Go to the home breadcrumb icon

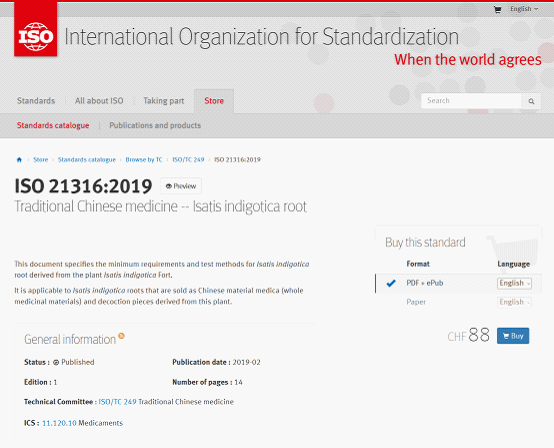pos(19,160)
